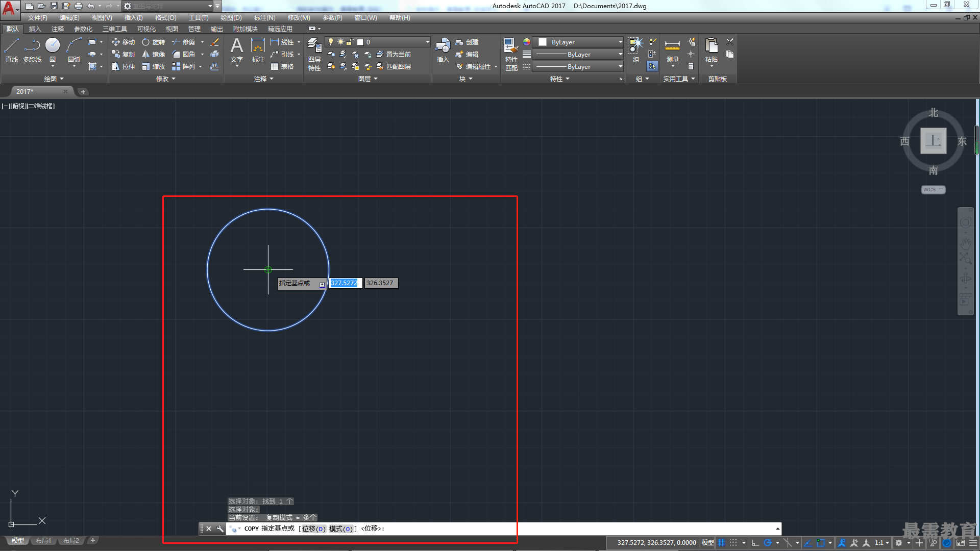The image size is (980, 551).
Task: Toggle polar tracking in status bar
Action: (768, 543)
